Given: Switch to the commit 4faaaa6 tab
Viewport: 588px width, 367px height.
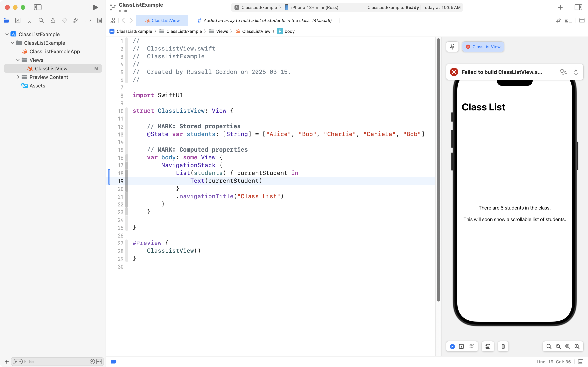Looking at the screenshot, I should click(x=265, y=21).
